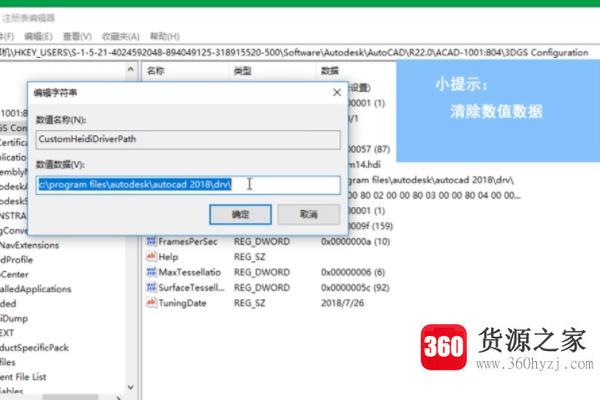Close the edit string dialog with X
This screenshot has width=600, height=400.
pos(337,92)
